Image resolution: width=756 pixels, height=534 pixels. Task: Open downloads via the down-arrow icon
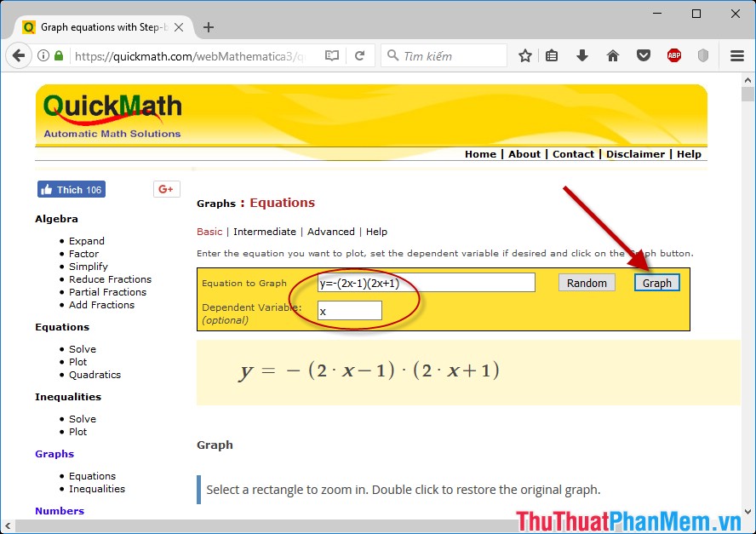tap(581, 55)
